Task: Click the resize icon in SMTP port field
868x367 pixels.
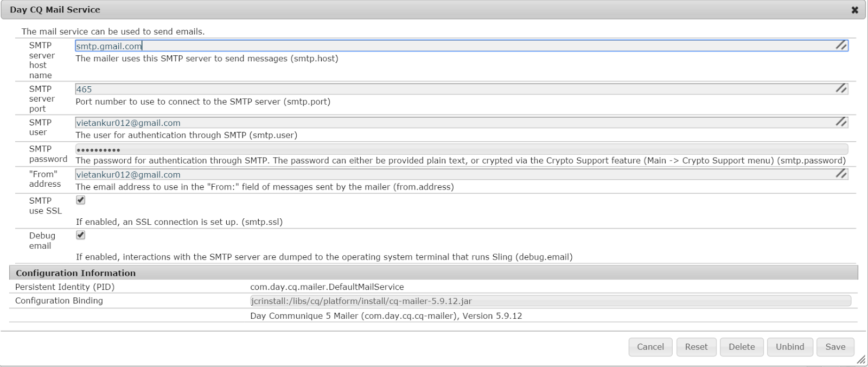Action: (841, 88)
